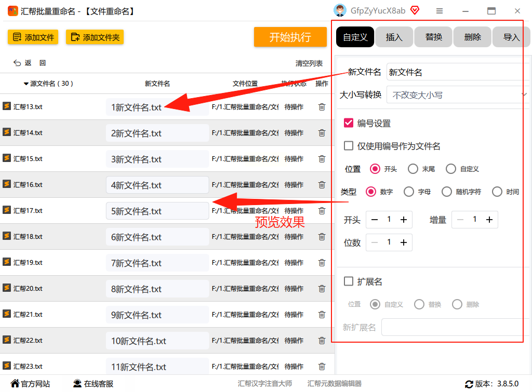532x392 pixels.
Task: Open the hamburger menu in title bar
Action: click(x=440, y=11)
